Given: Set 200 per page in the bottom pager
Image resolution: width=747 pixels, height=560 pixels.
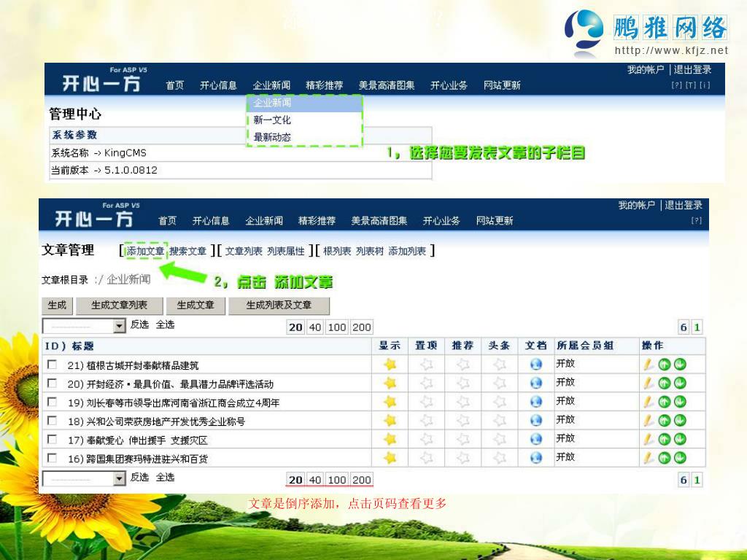Looking at the screenshot, I should click(x=362, y=480).
